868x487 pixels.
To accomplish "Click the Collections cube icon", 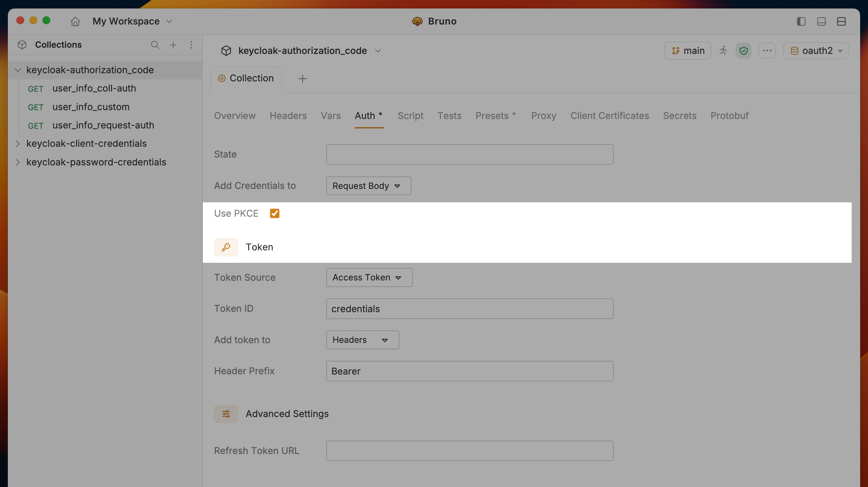I will tap(22, 44).
